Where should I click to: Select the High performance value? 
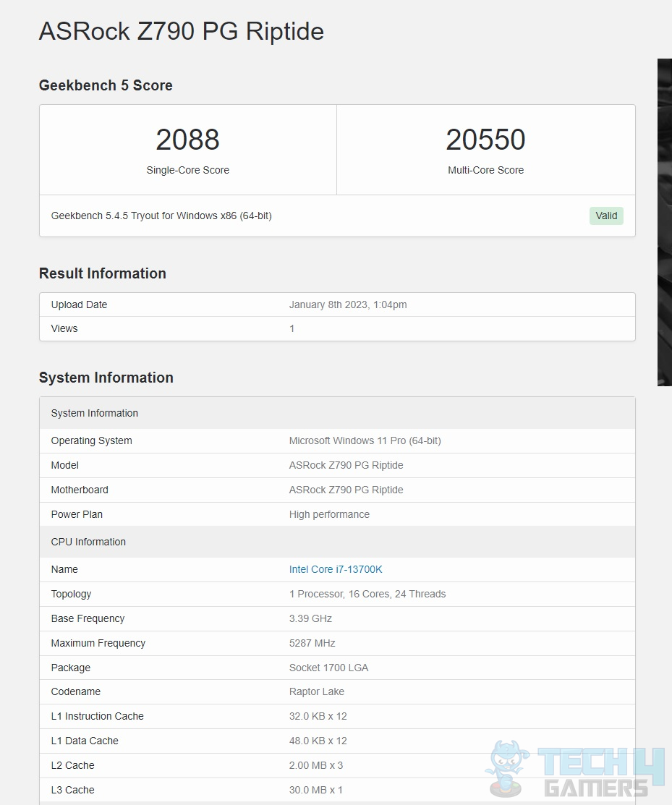(x=329, y=514)
